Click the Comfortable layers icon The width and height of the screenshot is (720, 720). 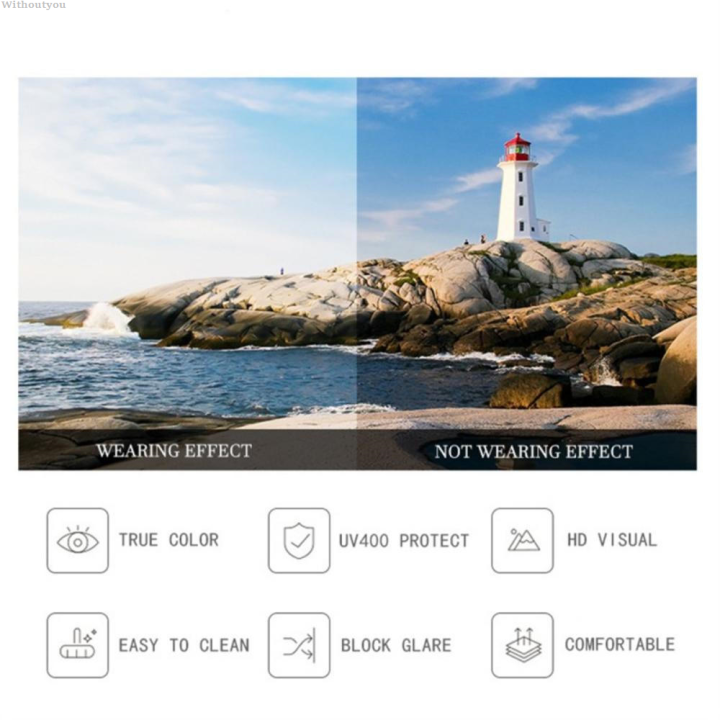[x=523, y=645]
